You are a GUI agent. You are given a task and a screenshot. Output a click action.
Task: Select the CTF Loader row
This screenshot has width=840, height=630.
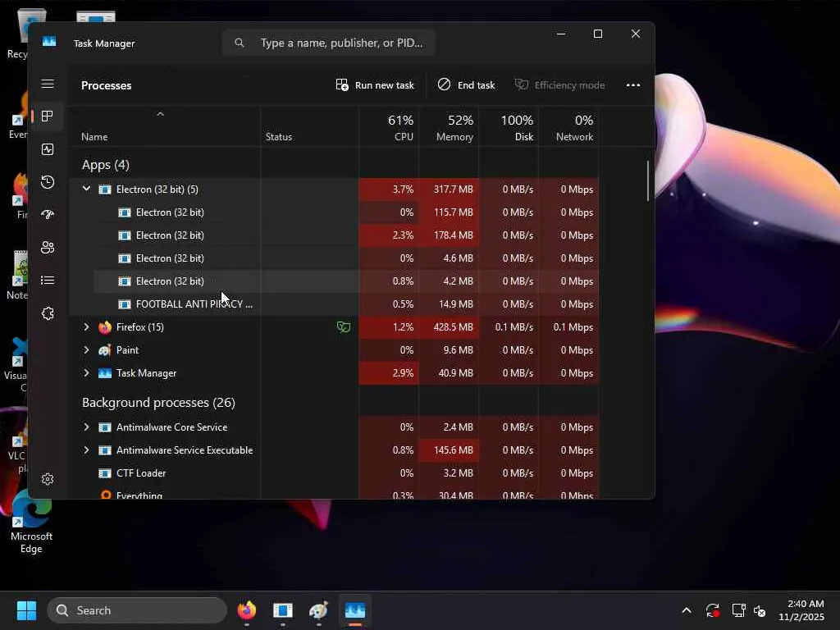tap(335, 473)
